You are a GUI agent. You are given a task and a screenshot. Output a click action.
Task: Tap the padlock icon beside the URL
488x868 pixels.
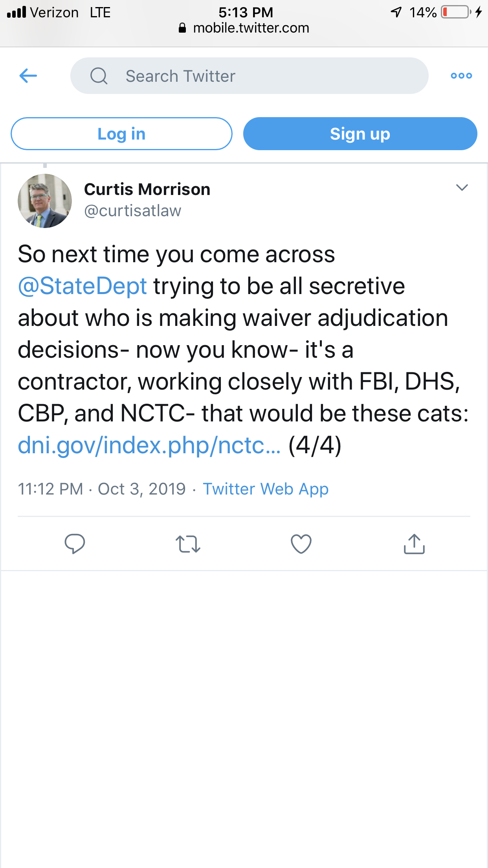[182, 28]
